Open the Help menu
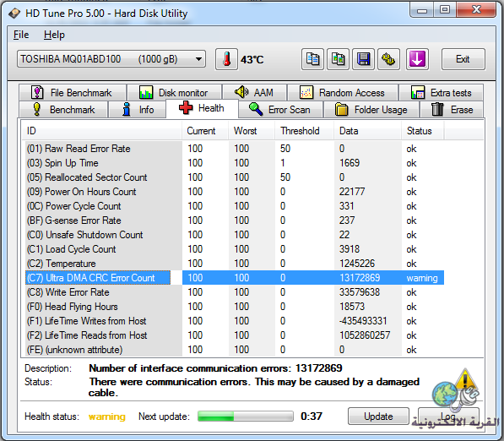 54,35
